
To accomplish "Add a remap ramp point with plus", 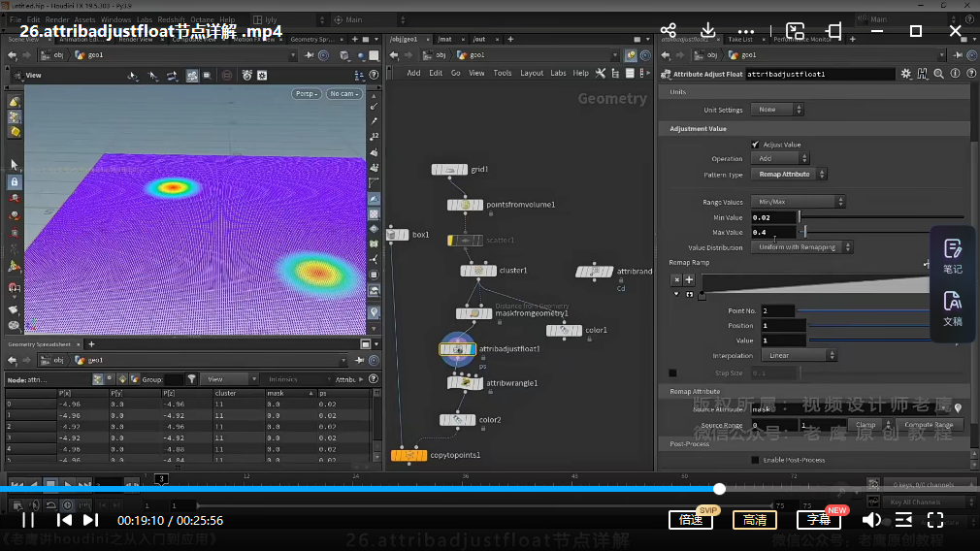I will coord(689,280).
